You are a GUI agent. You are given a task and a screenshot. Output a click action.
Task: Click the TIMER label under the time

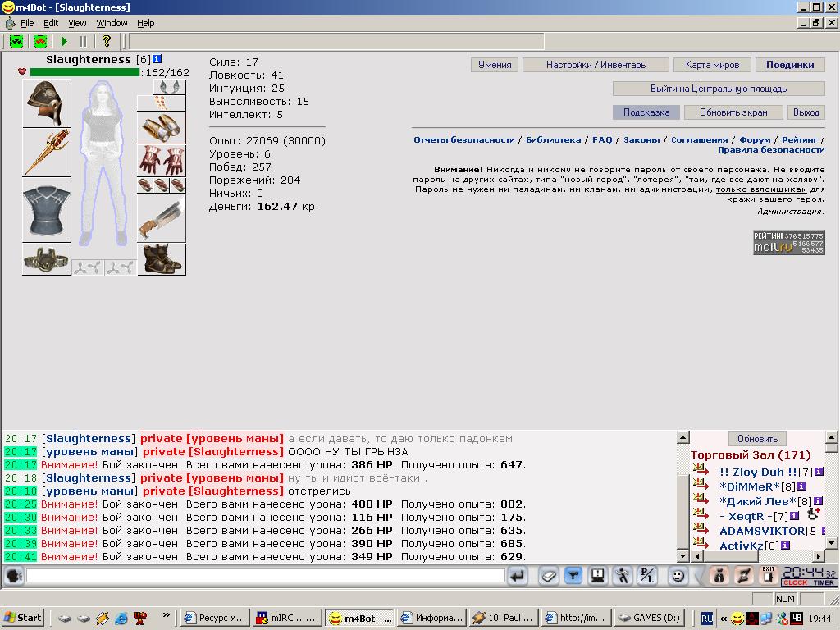(x=824, y=583)
